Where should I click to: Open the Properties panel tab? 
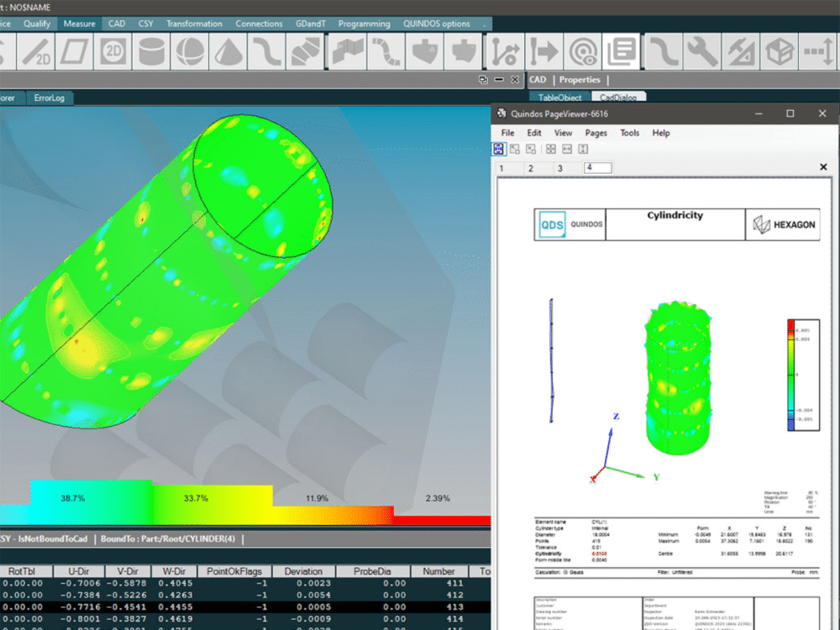(580, 80)
